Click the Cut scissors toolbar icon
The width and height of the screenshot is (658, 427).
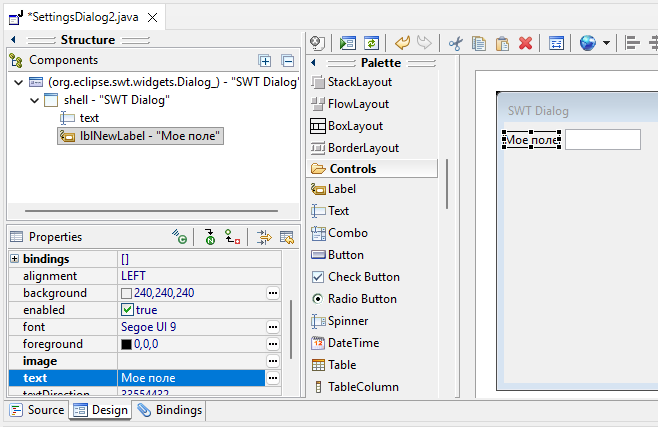pos(455,43)
